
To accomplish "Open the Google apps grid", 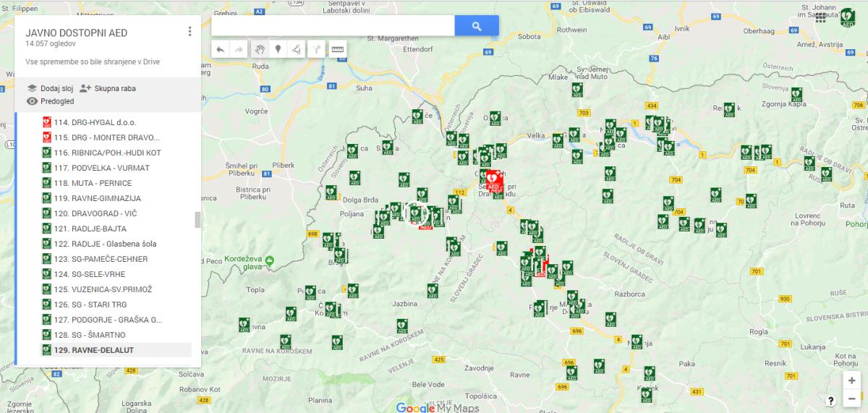I will [820, 18].
